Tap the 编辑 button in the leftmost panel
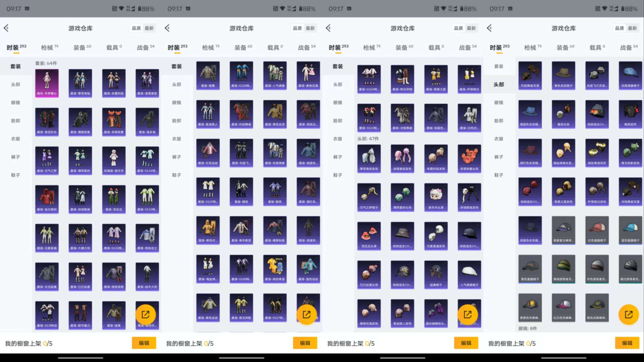The image size is (644, 362). 144,343
